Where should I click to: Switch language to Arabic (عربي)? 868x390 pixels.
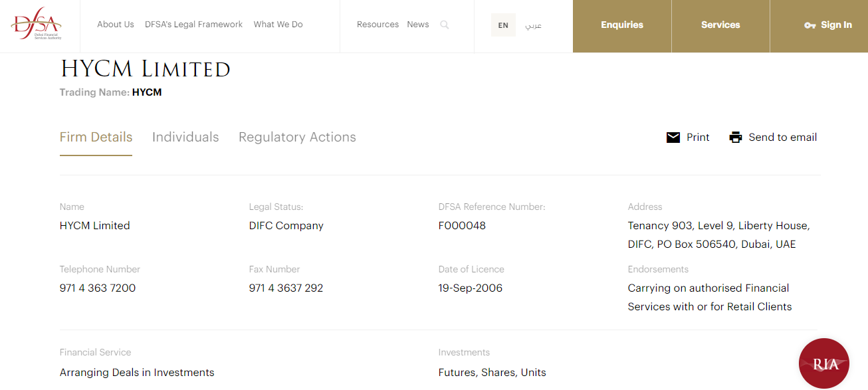pos(533,25)
